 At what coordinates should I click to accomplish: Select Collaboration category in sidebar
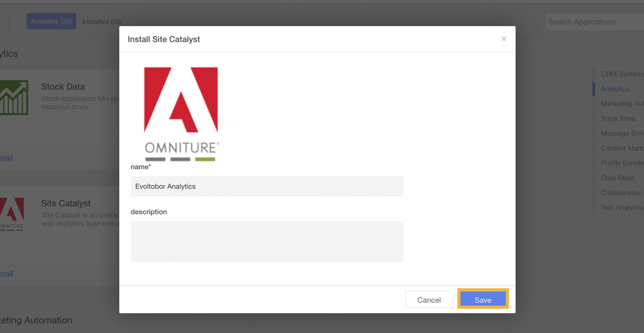point(622,192)
